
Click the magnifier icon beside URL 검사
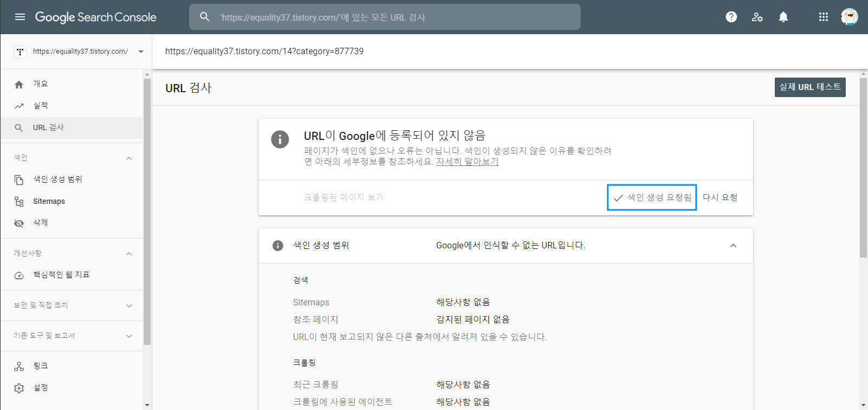tap(19, 127)
